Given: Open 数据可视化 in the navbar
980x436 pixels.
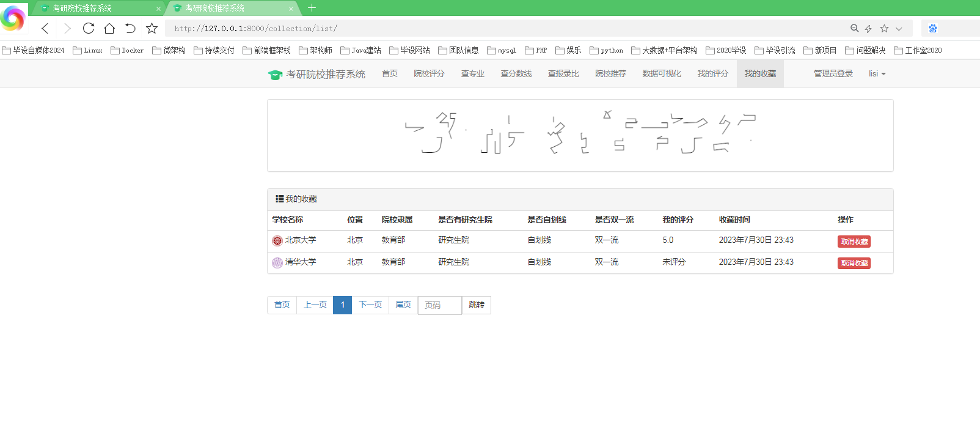Looking at the screenshot, I should (x=662, y=73).
